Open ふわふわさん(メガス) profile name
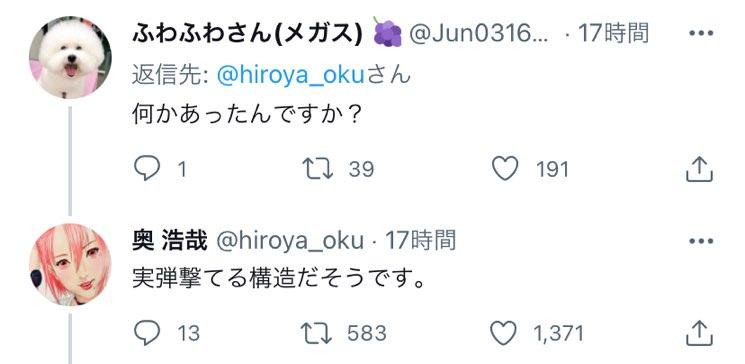This screenshot has height=364, width=745. click(x=247, y=34)
